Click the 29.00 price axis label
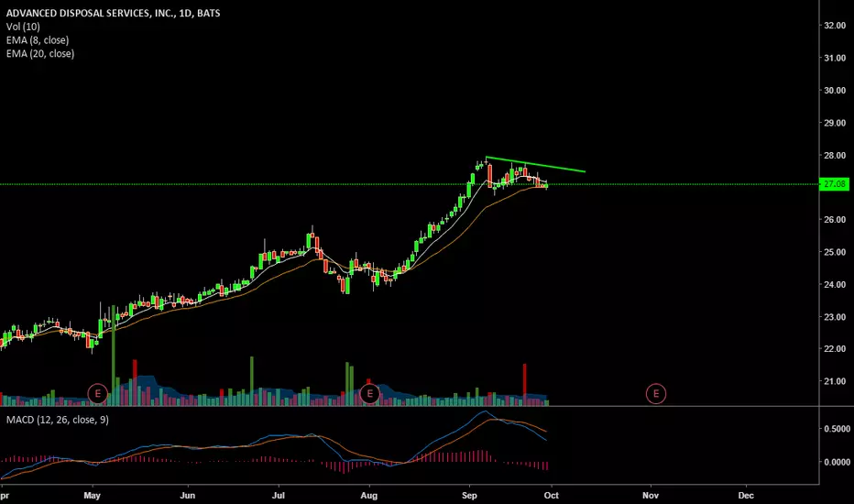Screen dimensions: 854x504 pyautogui.click(x=835, y=123)
